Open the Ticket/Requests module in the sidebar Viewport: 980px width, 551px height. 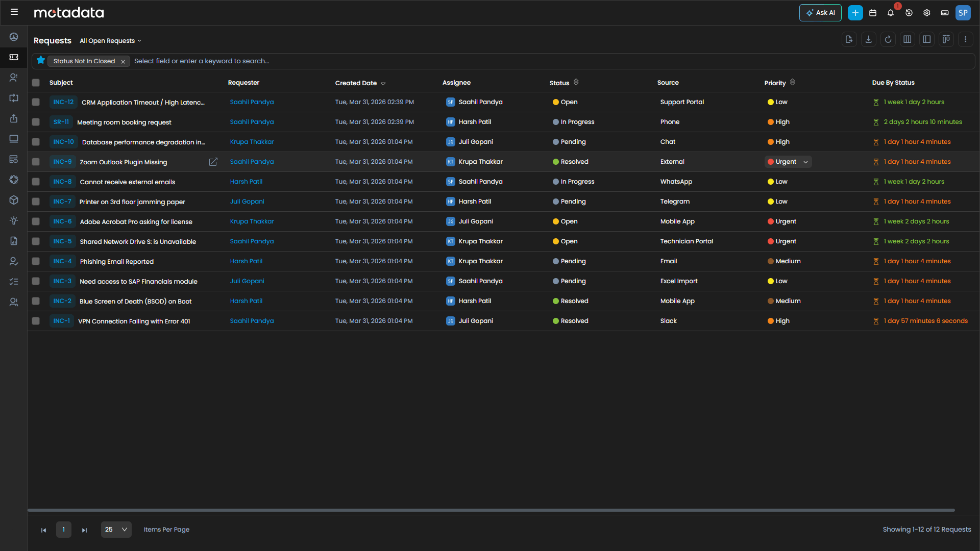point(14,57)
